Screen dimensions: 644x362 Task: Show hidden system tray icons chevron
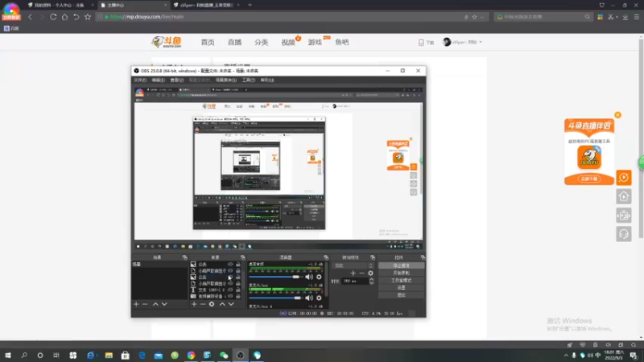pyautogui.click(x=566, y=356)
